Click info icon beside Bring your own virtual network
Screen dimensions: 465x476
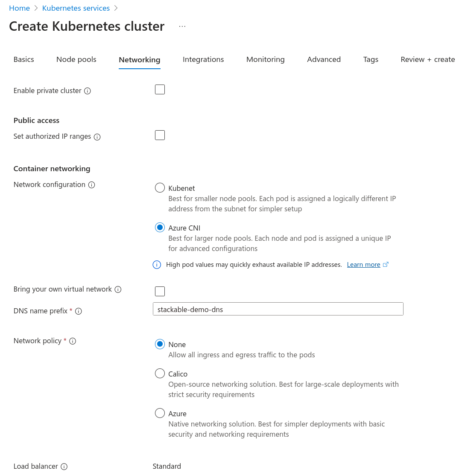pyautogui.click(x=118, y=289)
